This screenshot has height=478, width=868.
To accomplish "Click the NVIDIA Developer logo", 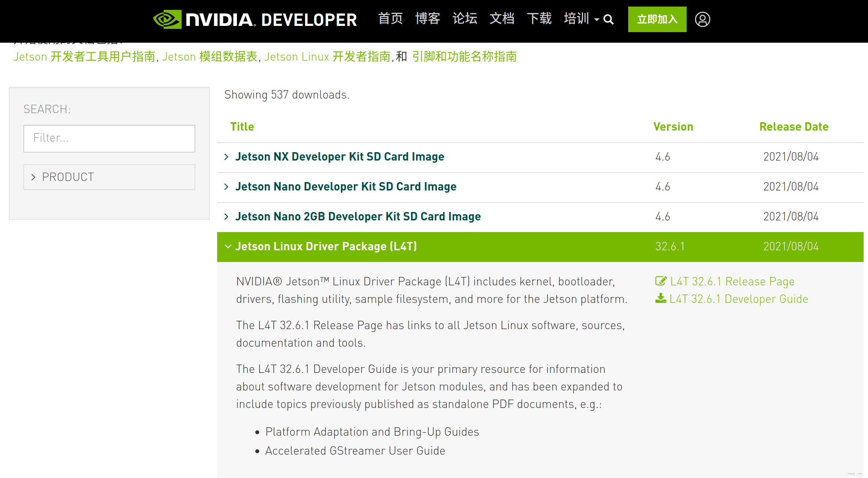I will point(255,19).
